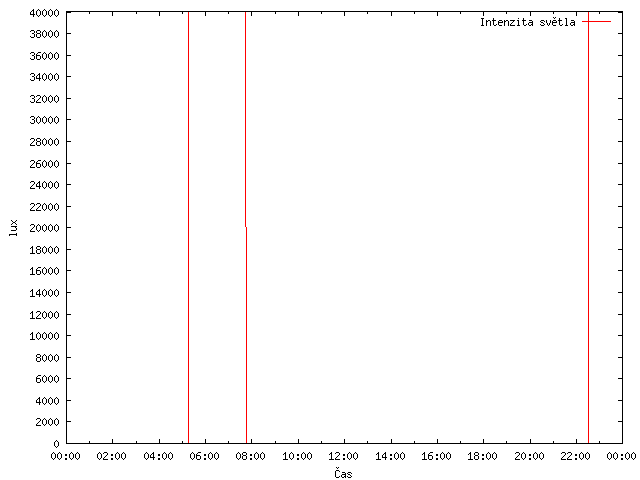The width and height of the screenshot is (640, 480).
Task: Click the y-axis value 32000
Action: click(44, 99)
